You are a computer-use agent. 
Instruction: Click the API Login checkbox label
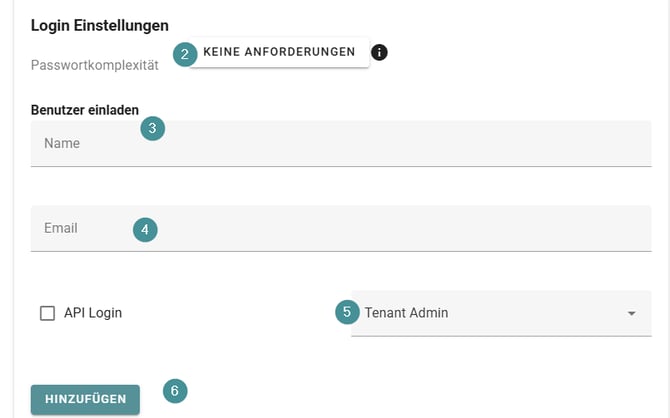click(93, 313)
